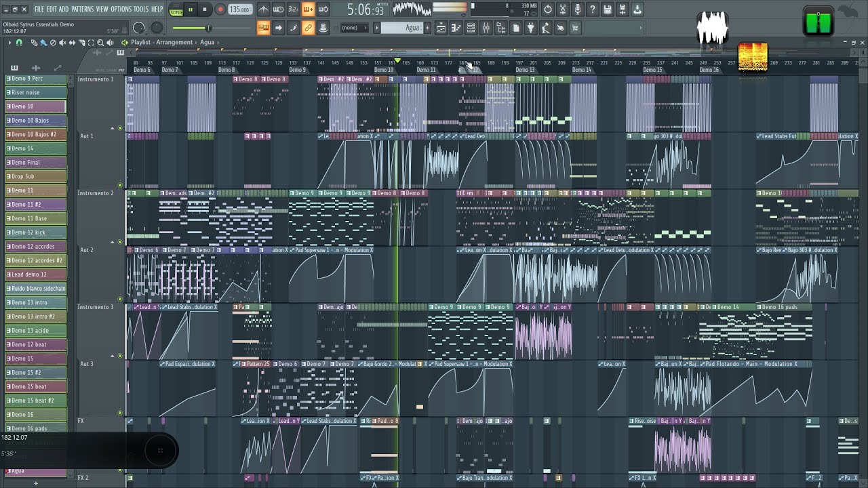Click the question mark help icon

click(x=593, y=9)
